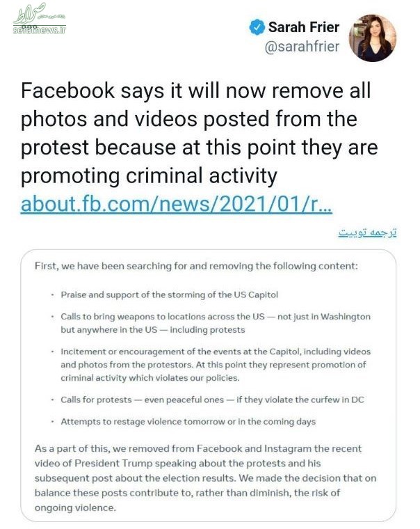
Task: Open Sarah Frier's profile picture
Action: point(373,38)
